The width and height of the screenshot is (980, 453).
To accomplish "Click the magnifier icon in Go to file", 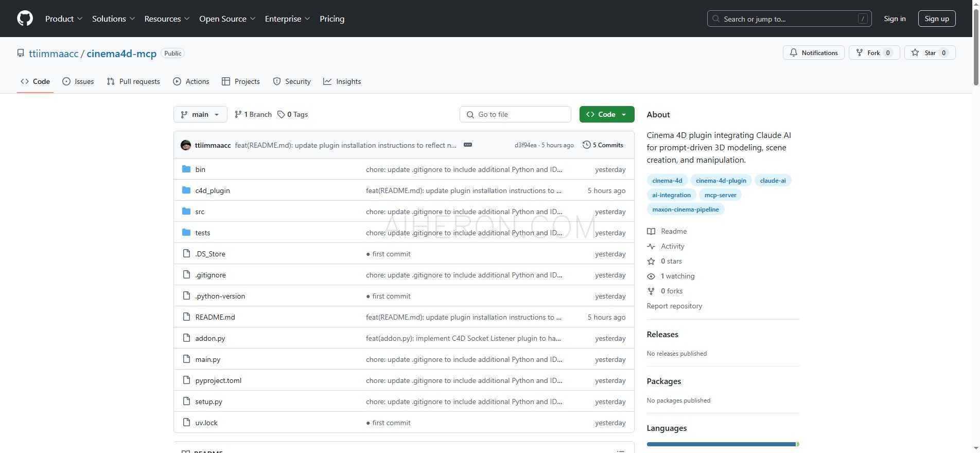I will [x=470, y=115].
